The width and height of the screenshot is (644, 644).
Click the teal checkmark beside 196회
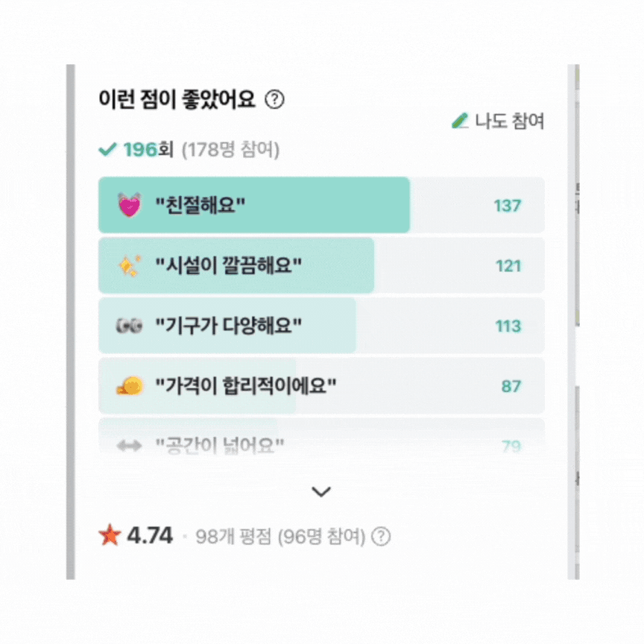(x=108, y=150)
